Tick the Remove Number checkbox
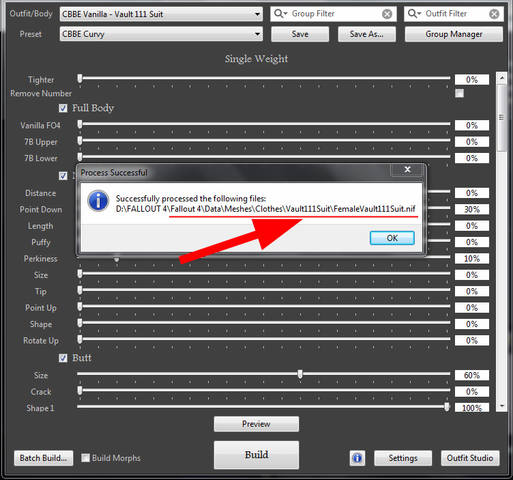 (459, 93)
